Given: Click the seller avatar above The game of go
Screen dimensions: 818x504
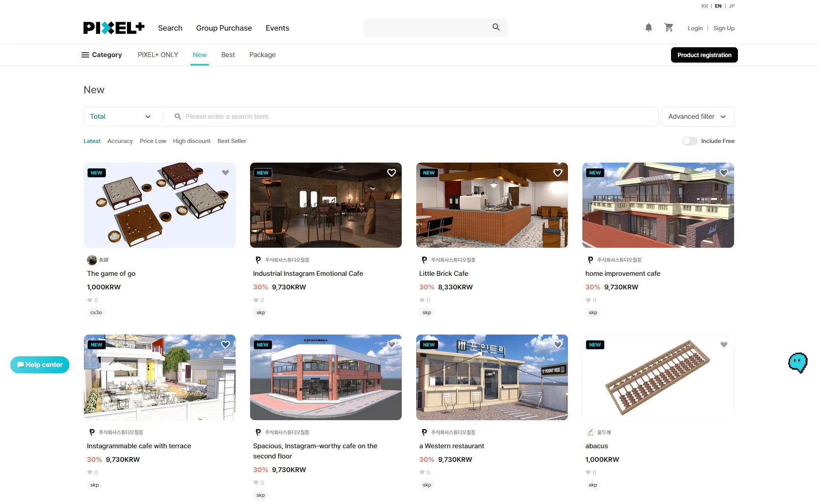Looking at the screenshot, I should click(92, 260).
